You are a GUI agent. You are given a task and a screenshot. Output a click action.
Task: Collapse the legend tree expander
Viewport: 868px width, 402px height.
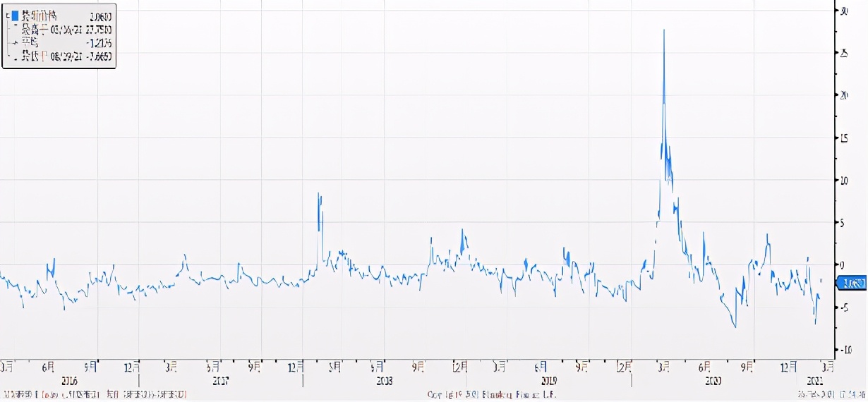pos(7,15)
